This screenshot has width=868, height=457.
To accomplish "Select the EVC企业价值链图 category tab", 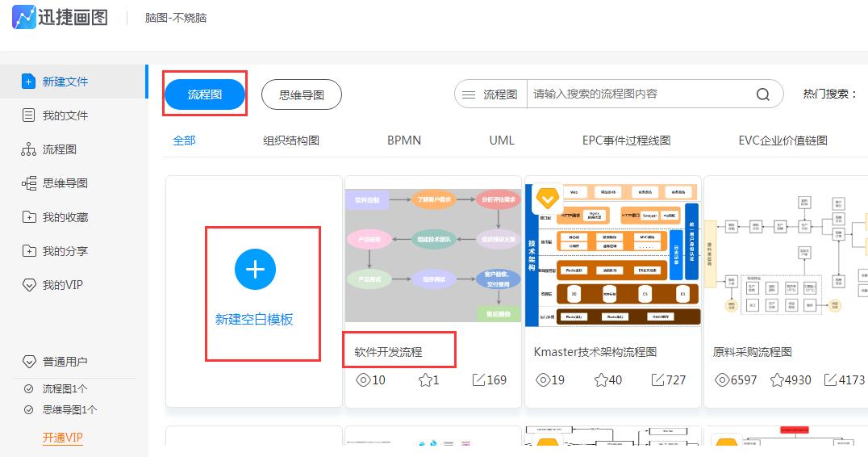I will (782, 140).
